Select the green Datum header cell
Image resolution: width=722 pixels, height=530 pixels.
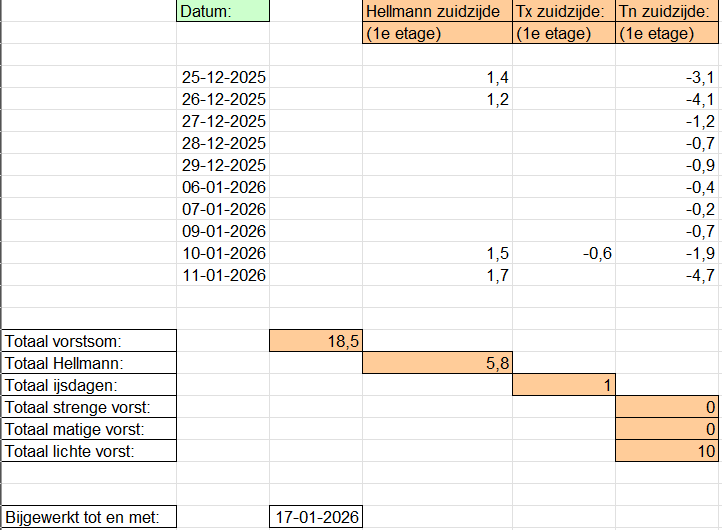[222, 11]
